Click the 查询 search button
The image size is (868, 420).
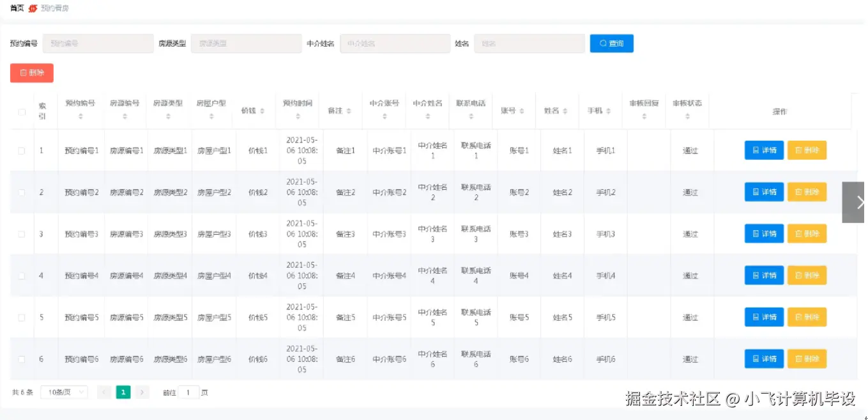611,43
